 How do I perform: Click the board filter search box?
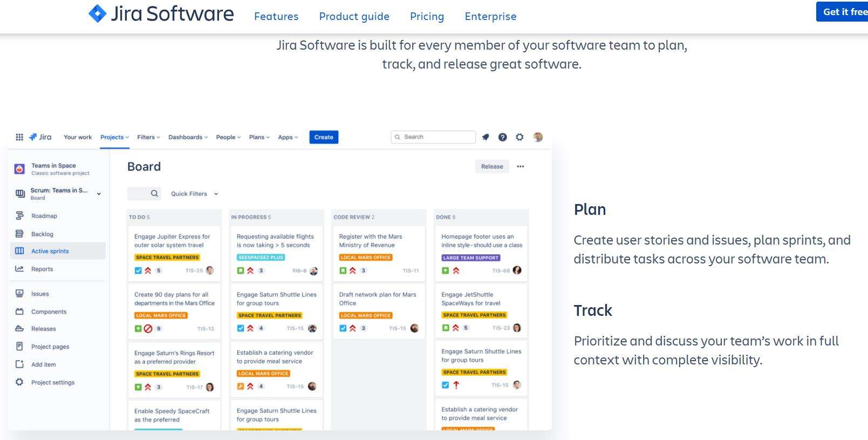[x=144, y=193]
